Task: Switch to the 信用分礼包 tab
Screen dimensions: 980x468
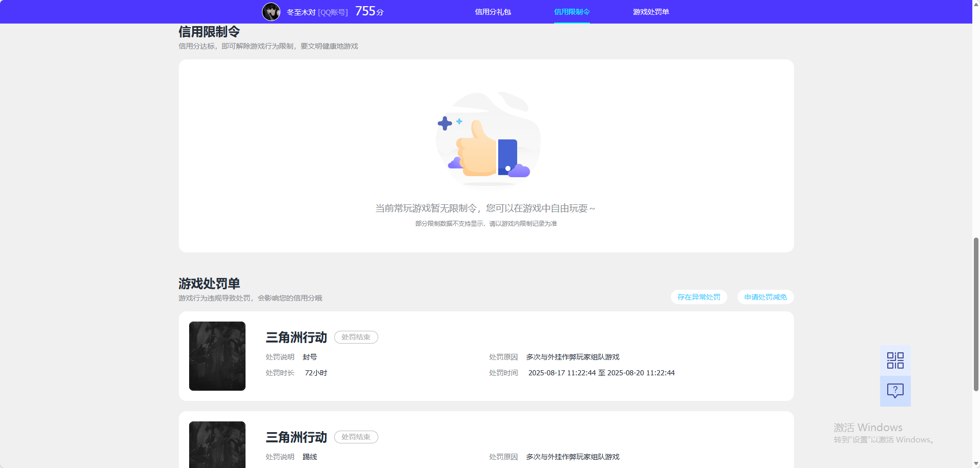Action: click(493, 11)
